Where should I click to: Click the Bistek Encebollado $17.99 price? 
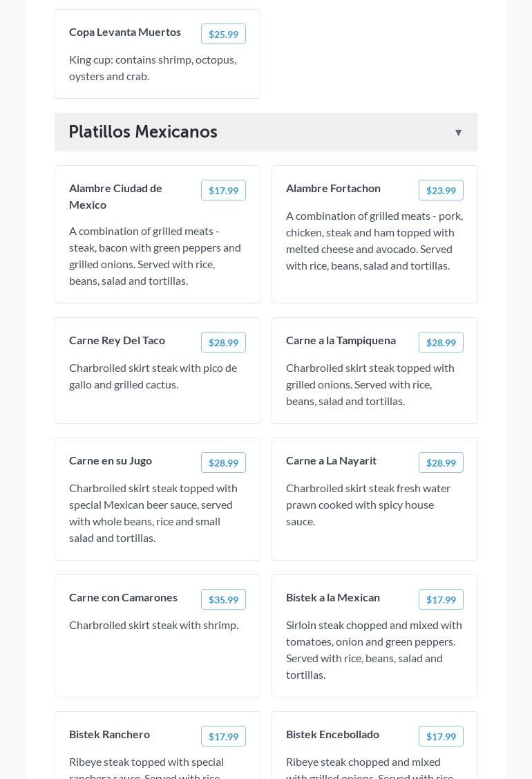[x=441, y=736]
